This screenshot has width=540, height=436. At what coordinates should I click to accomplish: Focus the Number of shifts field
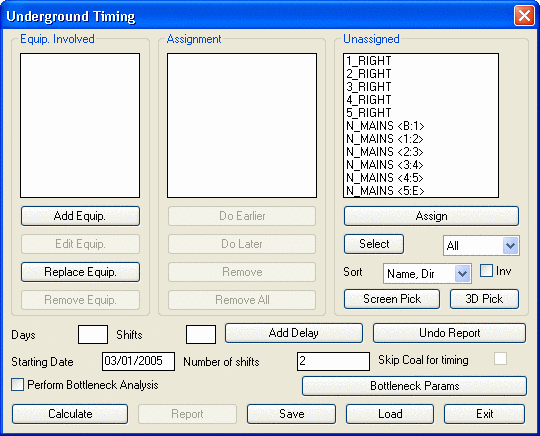tap(333, 361)
